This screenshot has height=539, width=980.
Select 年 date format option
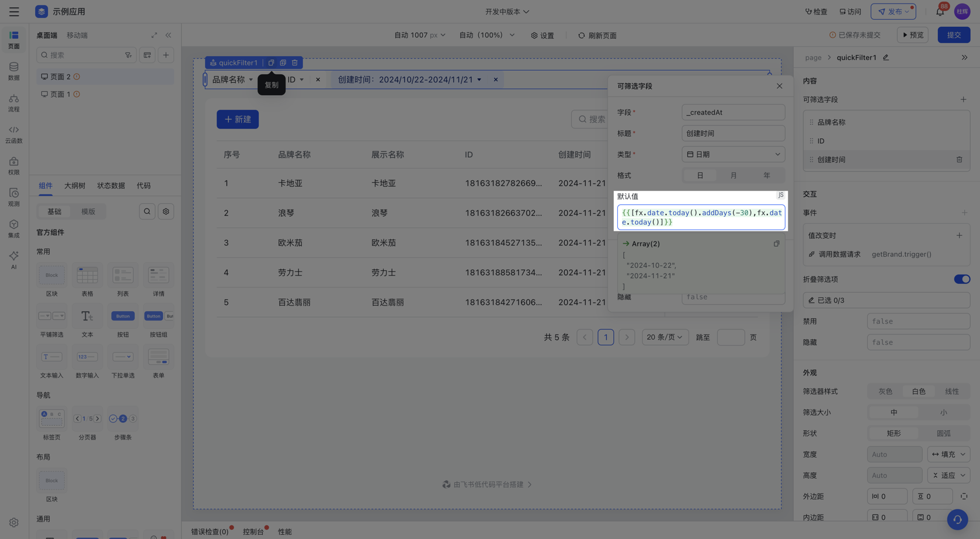(767, 175)
